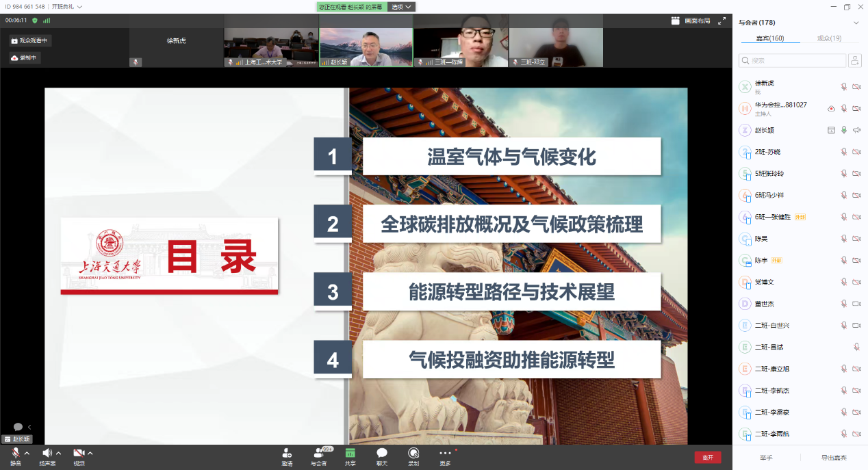Expand the arrow next to the speaker button
The width and height of the screenshot is (868, 470).
click(59, 454)
